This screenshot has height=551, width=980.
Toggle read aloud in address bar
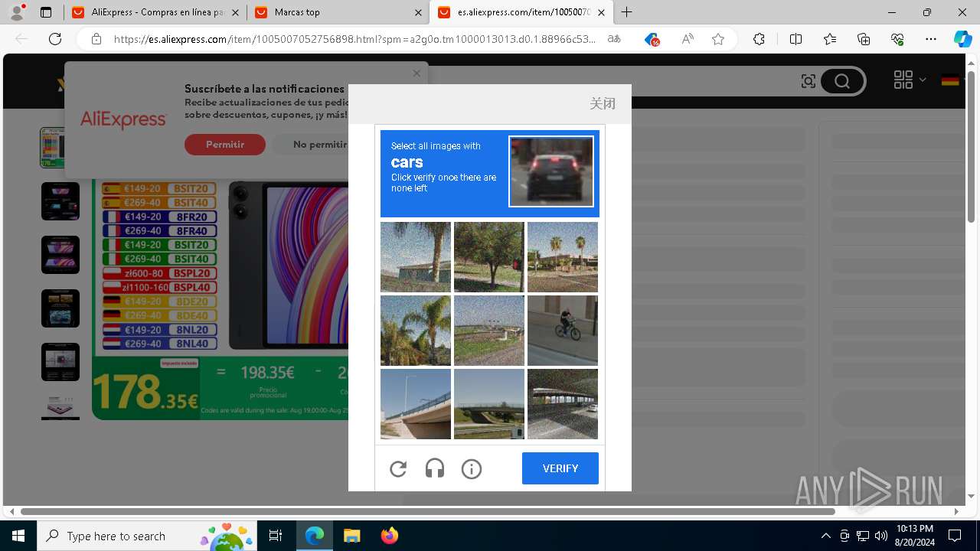click(x=688, y=39)
